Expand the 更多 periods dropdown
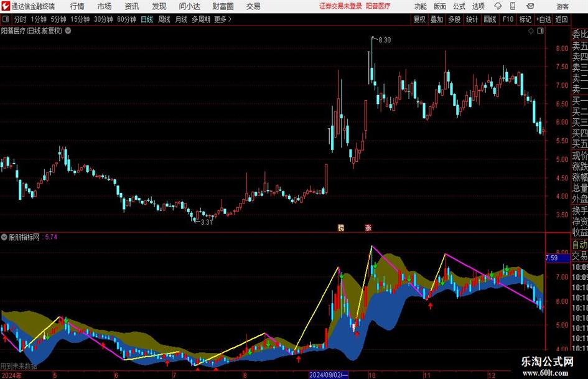 (x=223, y=19)
